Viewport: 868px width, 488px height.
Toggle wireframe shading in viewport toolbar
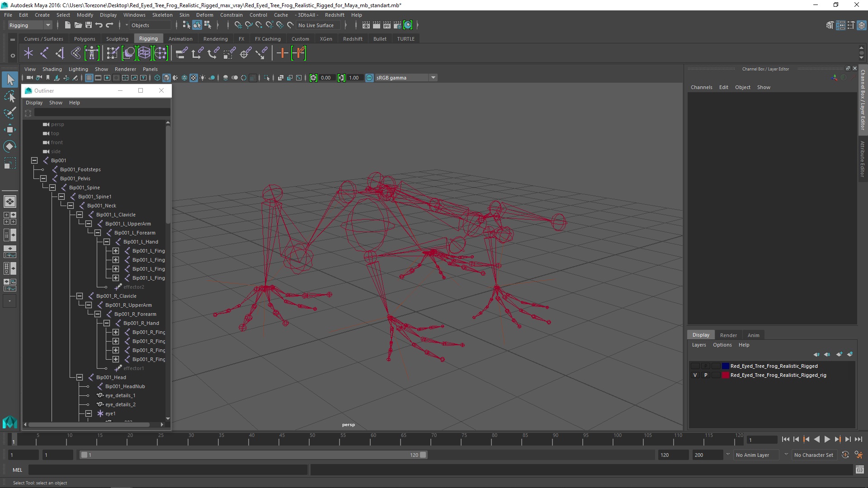point(157,78)
